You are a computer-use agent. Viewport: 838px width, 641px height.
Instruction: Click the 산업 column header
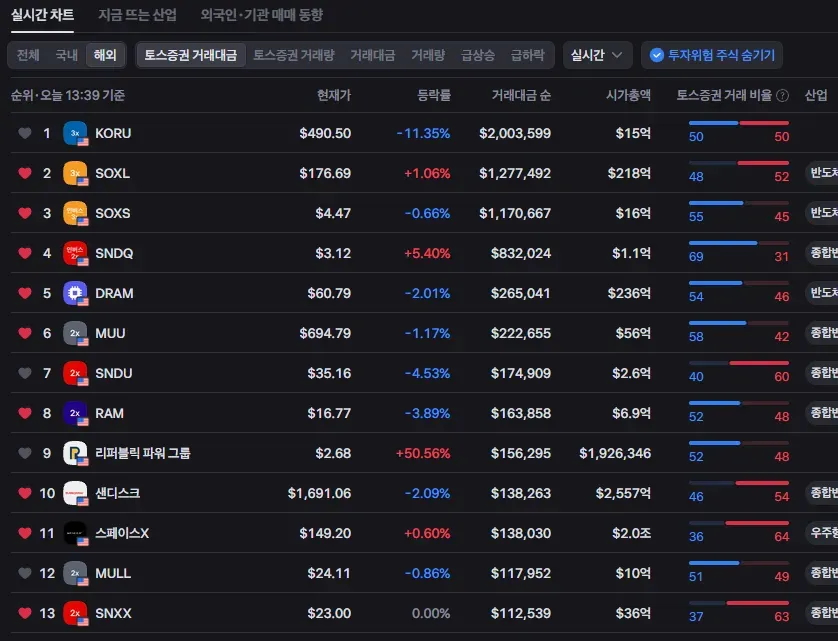(x=816, y=95)
